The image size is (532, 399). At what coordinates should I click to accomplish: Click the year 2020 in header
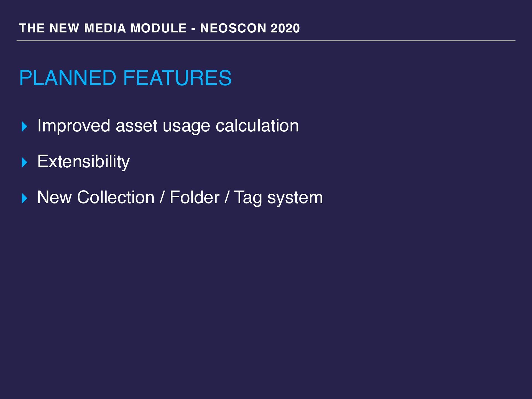point(285,28)
